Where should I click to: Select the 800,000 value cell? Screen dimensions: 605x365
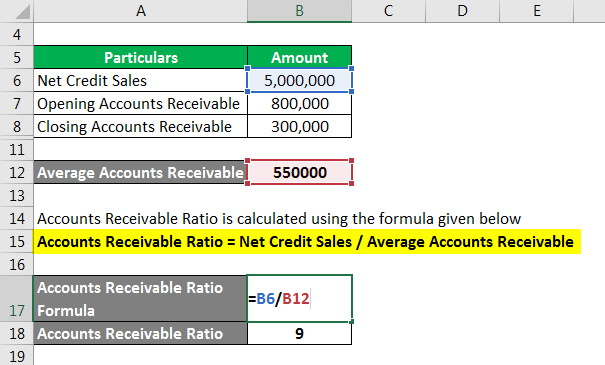click(x=299, y=103)
